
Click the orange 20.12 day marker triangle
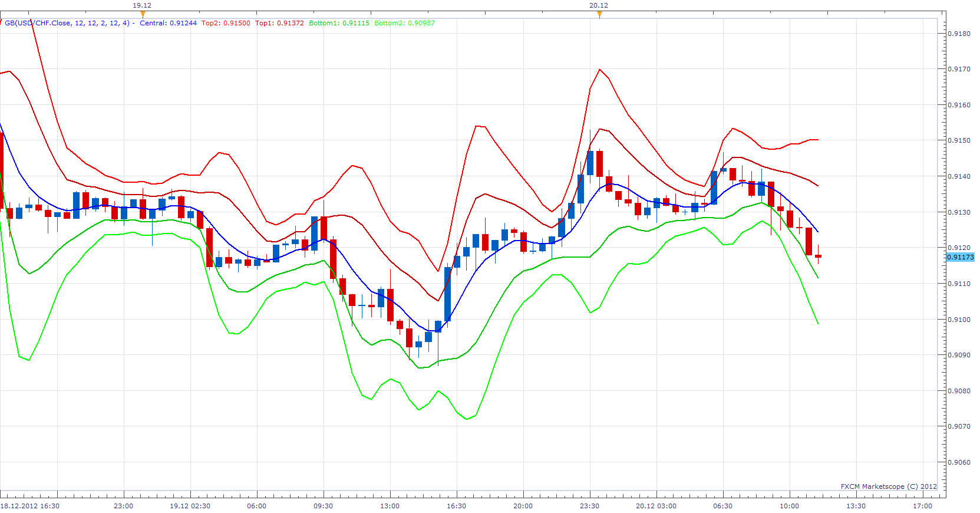pos(599,14)
